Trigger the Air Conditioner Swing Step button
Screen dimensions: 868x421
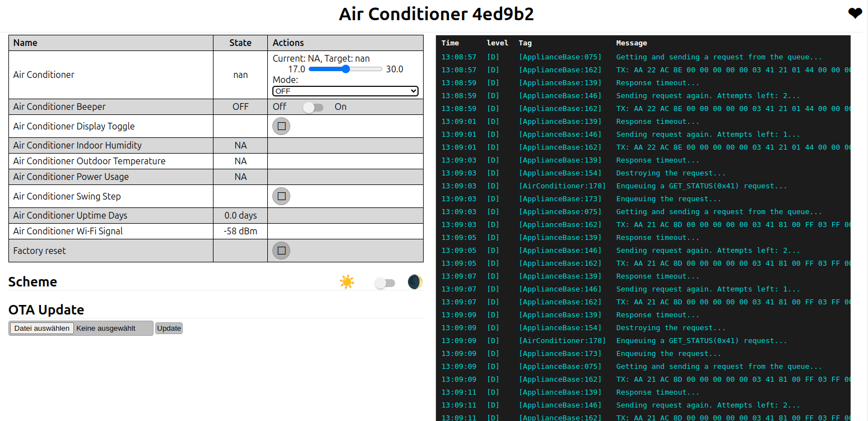pos(281,196)
